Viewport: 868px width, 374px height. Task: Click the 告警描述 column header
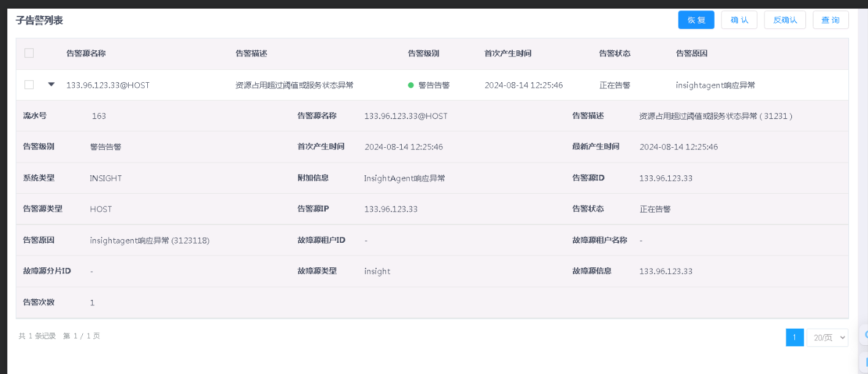pos(252,53)
